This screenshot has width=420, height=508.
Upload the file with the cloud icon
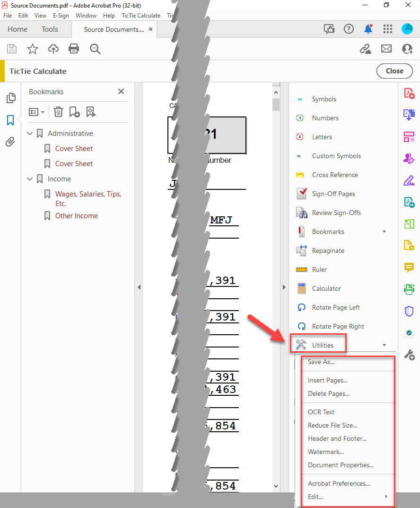53,49
